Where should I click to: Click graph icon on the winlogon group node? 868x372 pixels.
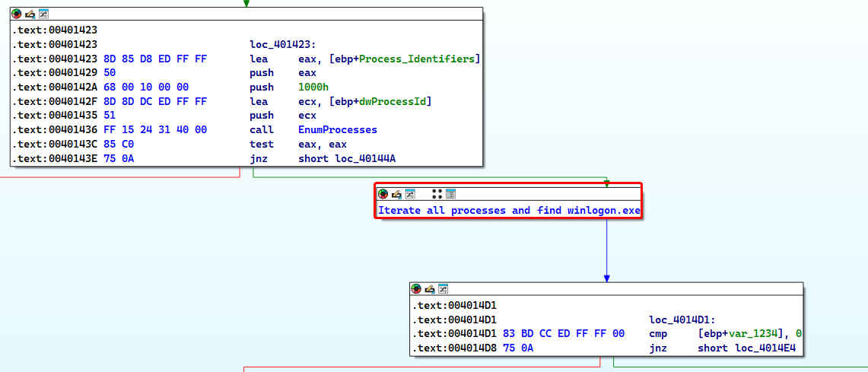pos(410,194)
